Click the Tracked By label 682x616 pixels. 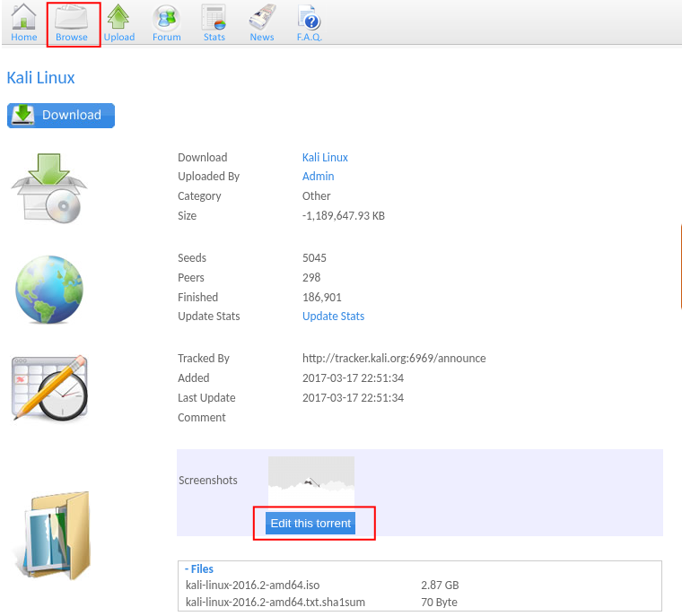[204, 358]
